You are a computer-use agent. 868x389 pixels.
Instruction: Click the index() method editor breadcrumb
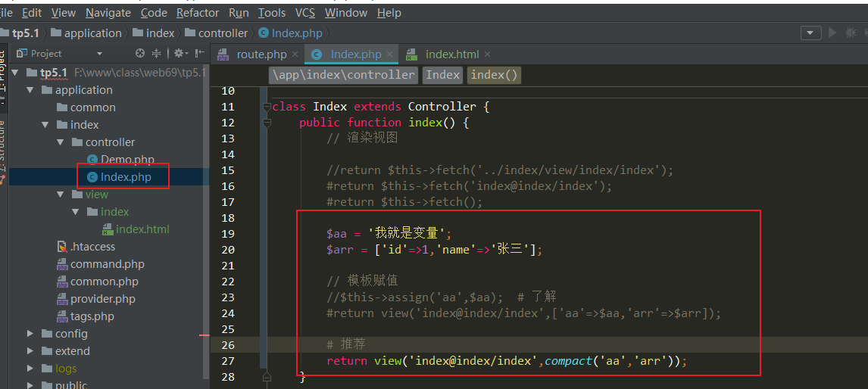495,75
